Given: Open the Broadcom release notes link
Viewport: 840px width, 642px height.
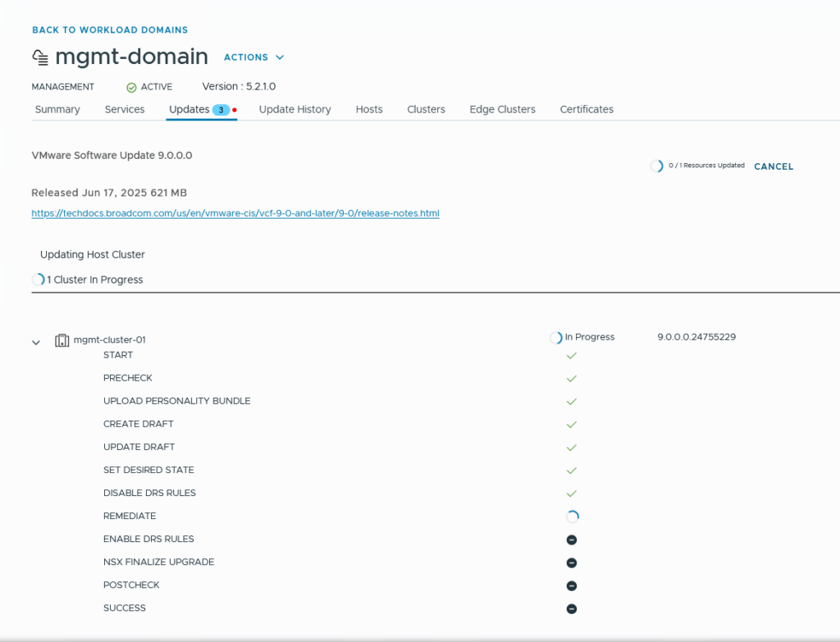Looking at the screenshot, I should [235, 213].
